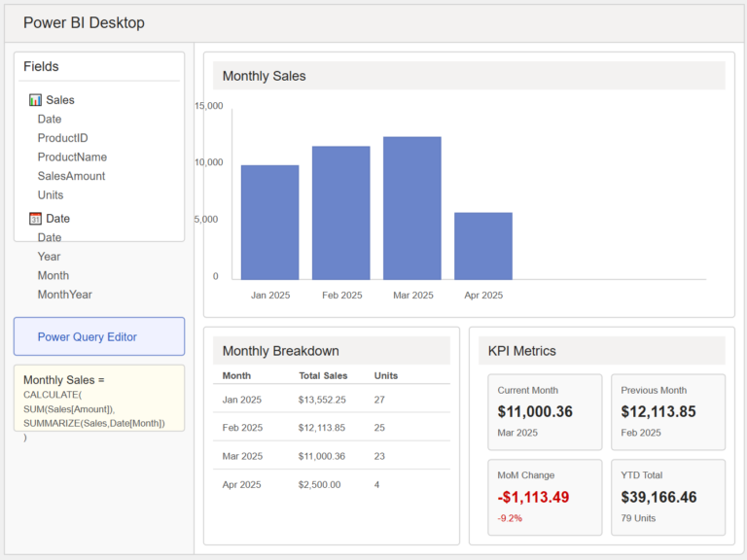Click the MoM Change KPI card
Viewport: 747px width, 560px height.
coord(545,497)
